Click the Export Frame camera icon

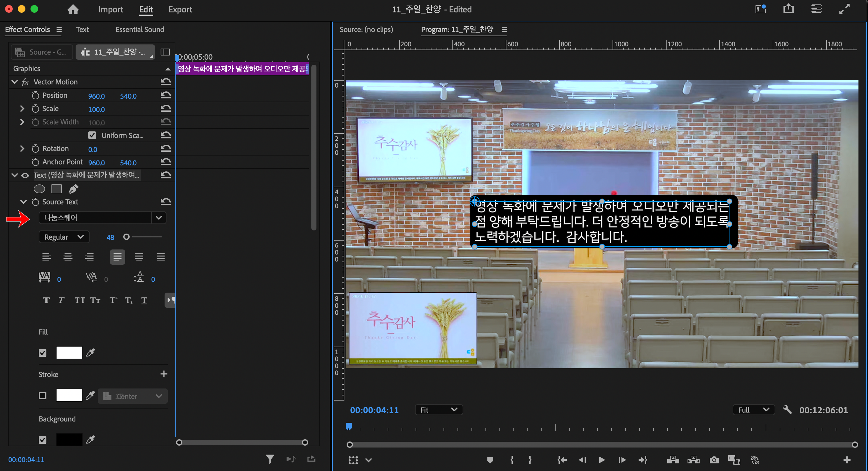tap(714, 460)
